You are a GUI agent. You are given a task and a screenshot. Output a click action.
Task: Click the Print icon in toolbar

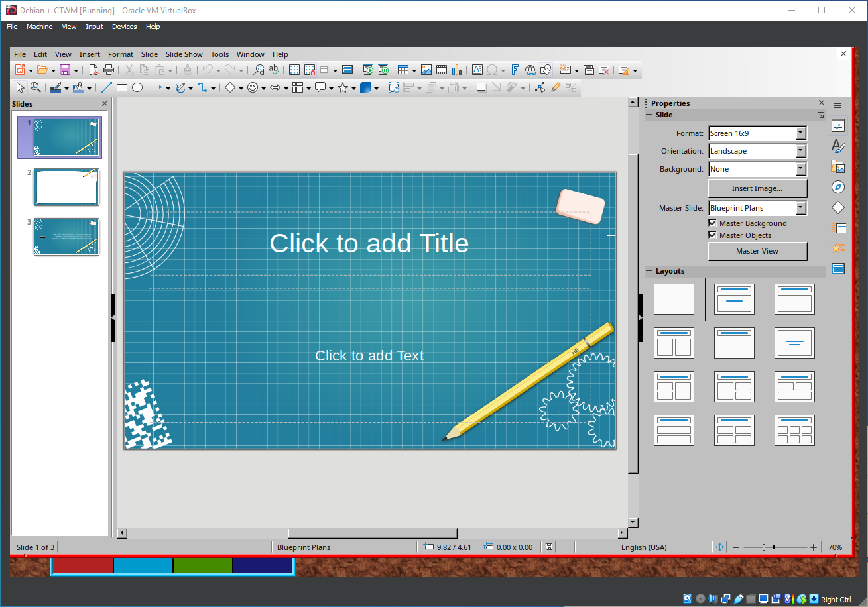coord(109,70)
